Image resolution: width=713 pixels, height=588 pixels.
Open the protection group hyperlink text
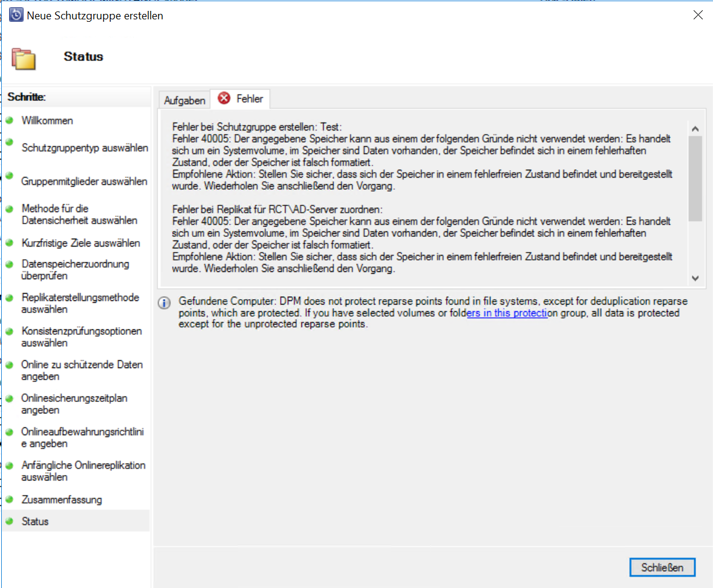(x=507, y=313)
